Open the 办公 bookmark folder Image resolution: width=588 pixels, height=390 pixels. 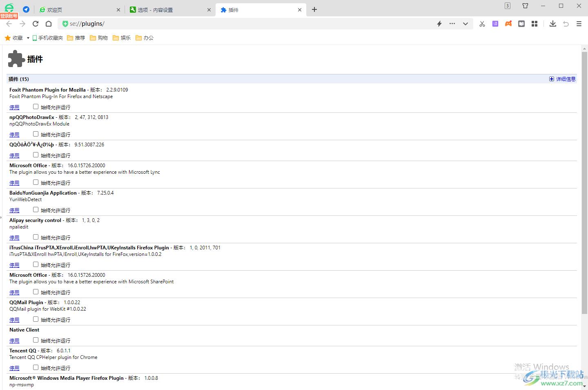(x=145, y=38)
